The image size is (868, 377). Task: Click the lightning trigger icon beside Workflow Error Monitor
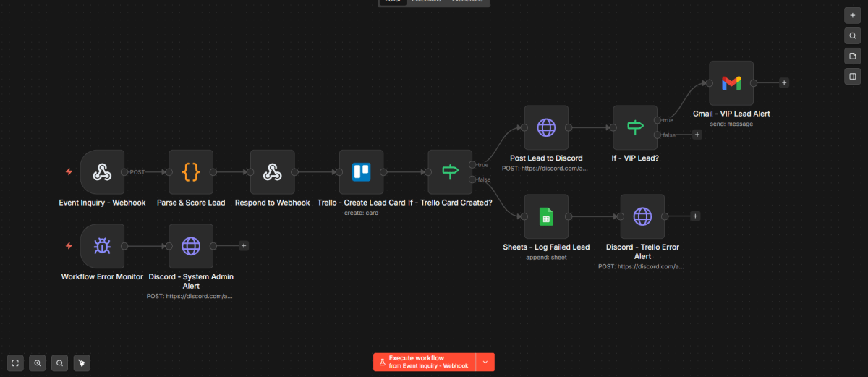(69, 246)
